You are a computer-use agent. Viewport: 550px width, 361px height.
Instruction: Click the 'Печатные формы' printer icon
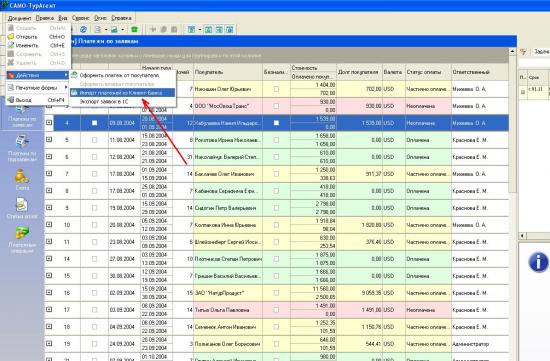point(11,88)
